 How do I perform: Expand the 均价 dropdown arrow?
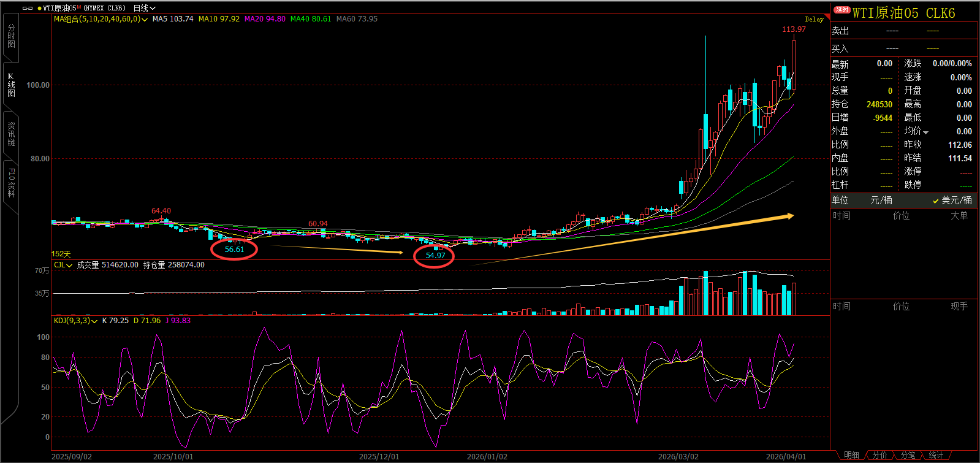pyautogui.click(x=925, y=132)
